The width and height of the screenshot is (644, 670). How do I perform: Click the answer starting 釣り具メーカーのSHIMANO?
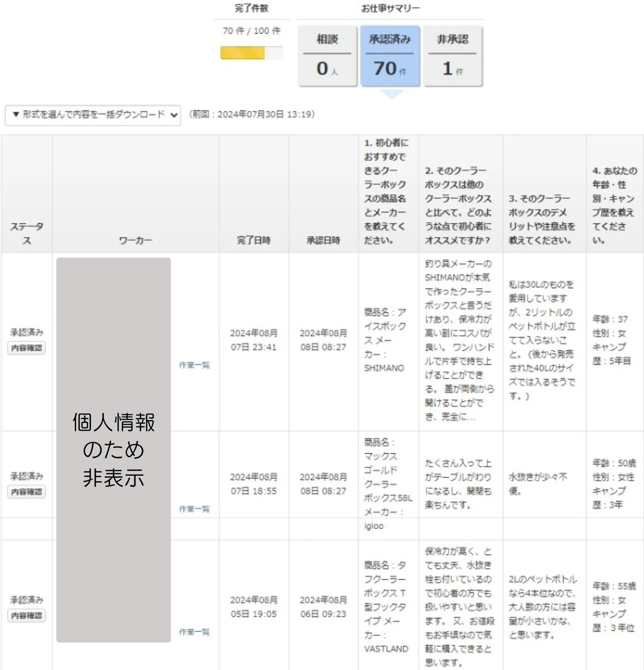pyautogui.click(x=460, y=340)
